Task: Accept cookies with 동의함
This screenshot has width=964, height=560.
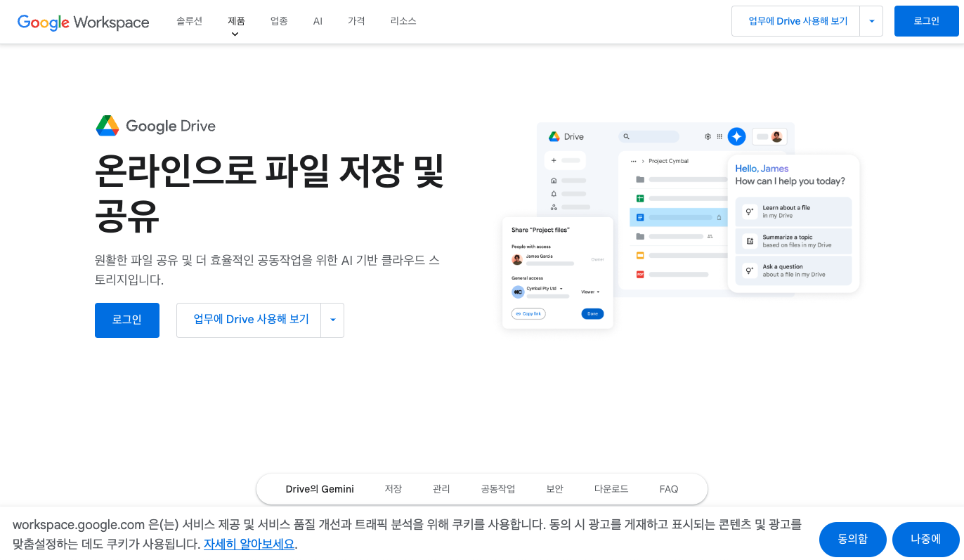Action: pos(853,540)
